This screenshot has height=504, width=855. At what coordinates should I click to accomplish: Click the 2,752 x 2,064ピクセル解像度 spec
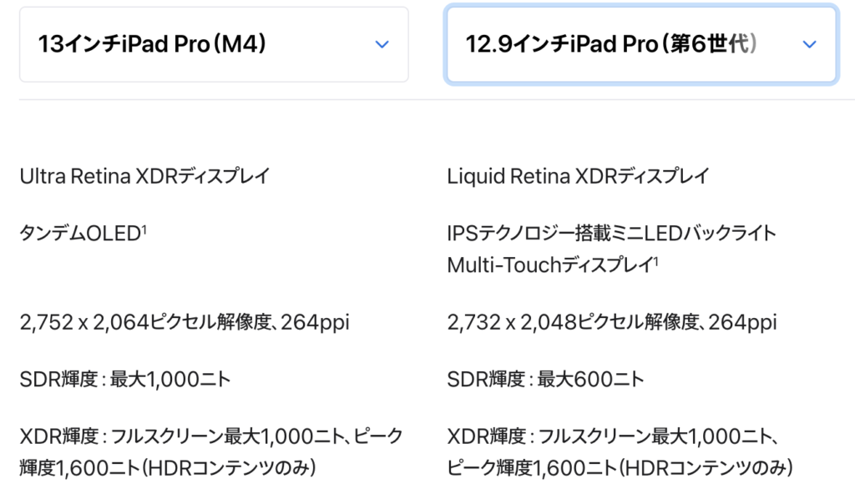click(184, 322)
